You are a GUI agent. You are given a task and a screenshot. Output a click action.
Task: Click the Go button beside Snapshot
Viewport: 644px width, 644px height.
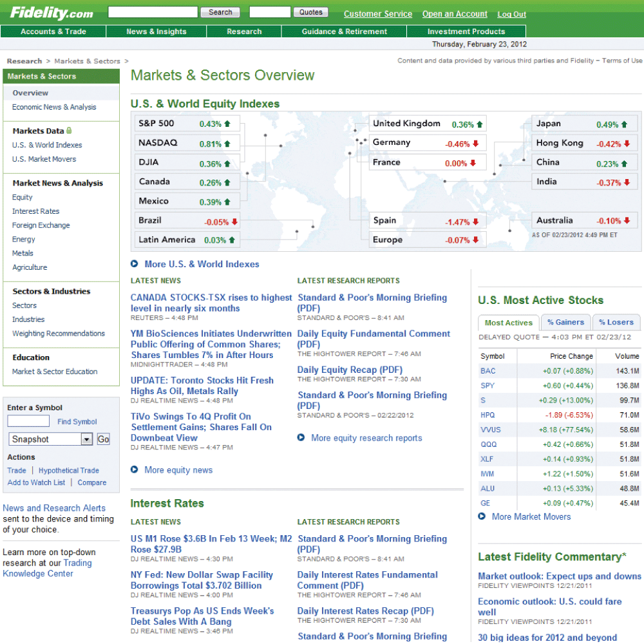103,439
